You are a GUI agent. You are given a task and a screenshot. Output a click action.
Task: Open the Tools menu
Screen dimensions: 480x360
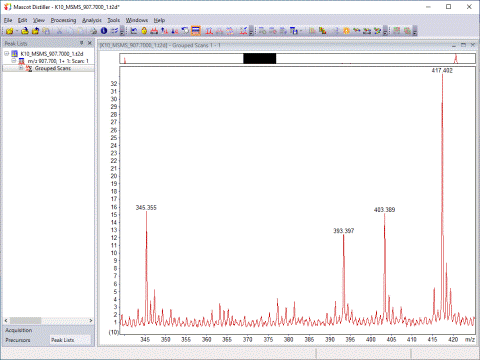[x=113, y=20]
